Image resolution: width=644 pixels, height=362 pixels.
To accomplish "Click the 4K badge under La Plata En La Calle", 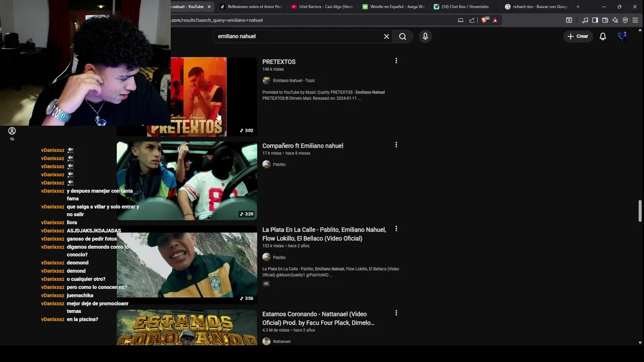I will (266, 284).
